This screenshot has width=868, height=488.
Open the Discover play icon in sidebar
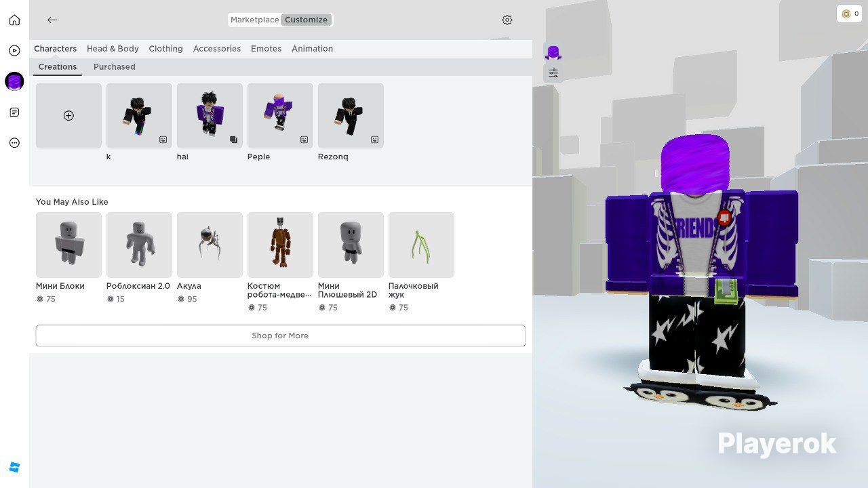[x=14, y=51]
